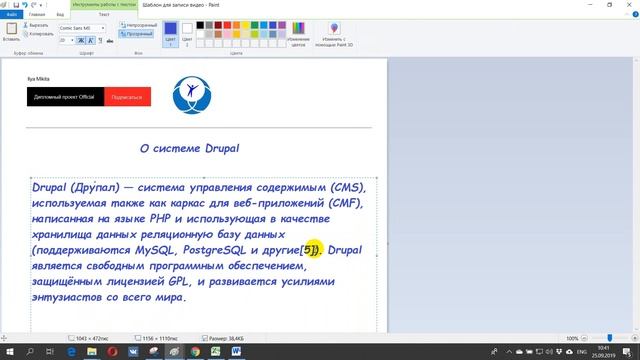Image resolution: width=640 pixels, height=360 pixels.
Task: Click the 'Размер: 38,4КБ' status entry
Action: 223,338
